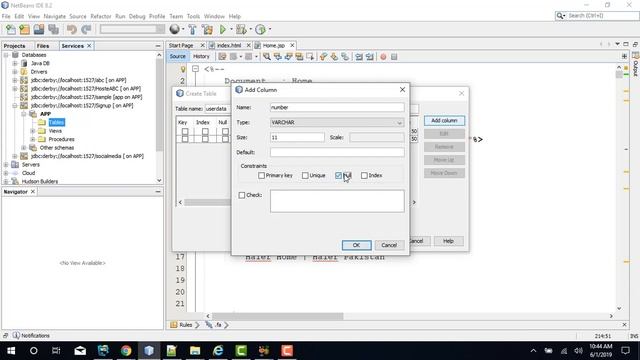This screenshot has height=360, width=640.
Task: Collapse the Databases tree node
Action: click(x=6, y=55)
